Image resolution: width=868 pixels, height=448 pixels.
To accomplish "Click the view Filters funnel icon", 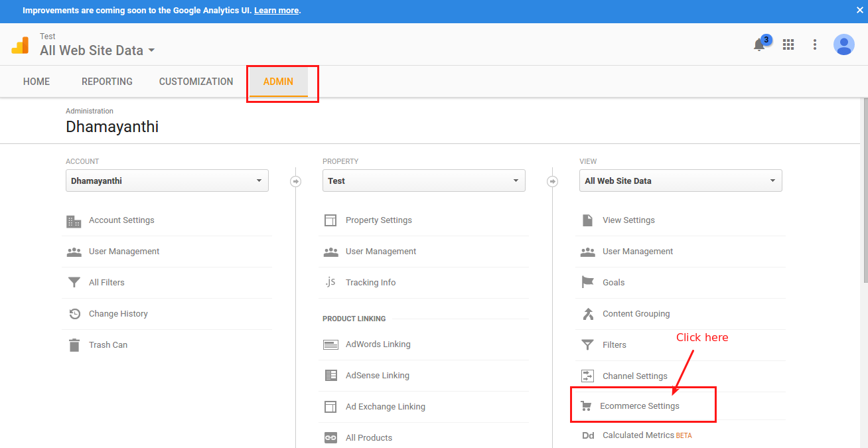I will tap(587, 345).
